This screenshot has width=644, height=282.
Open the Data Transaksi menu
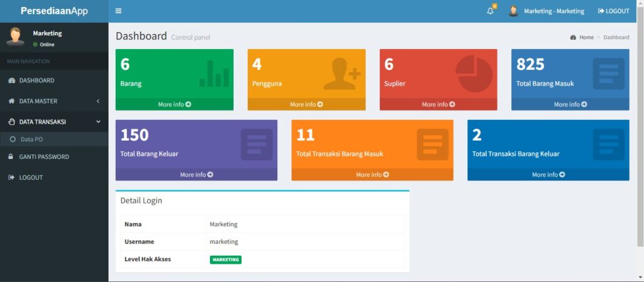pos(54,122)
